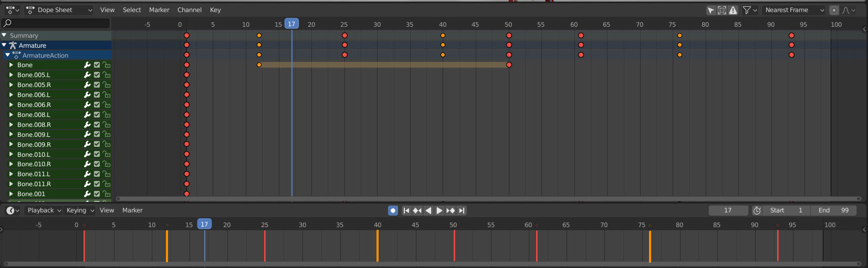The width and height of the screenshot is (868, 268).
Task: Lock the Bone channel padlock
Action: (x=107, y=65)
